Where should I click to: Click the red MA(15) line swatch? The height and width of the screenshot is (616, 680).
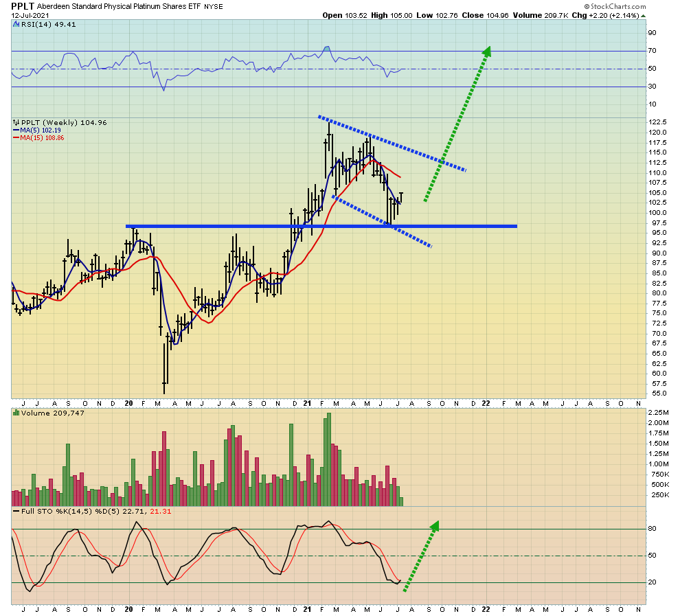coord(16,138)
